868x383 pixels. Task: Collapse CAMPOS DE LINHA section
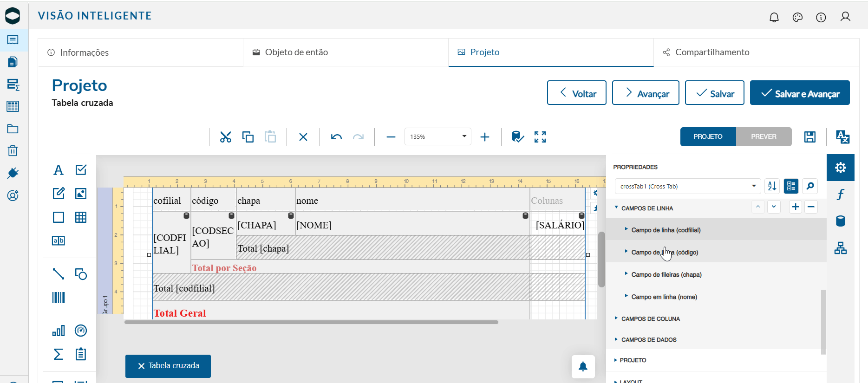[616, 208]
